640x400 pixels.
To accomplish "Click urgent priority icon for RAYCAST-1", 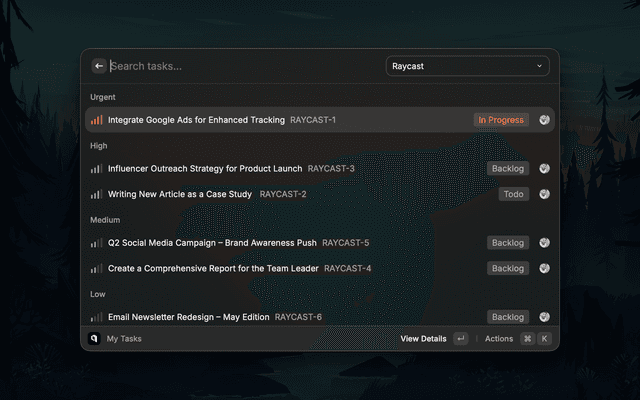I will [x=97, y=120].
